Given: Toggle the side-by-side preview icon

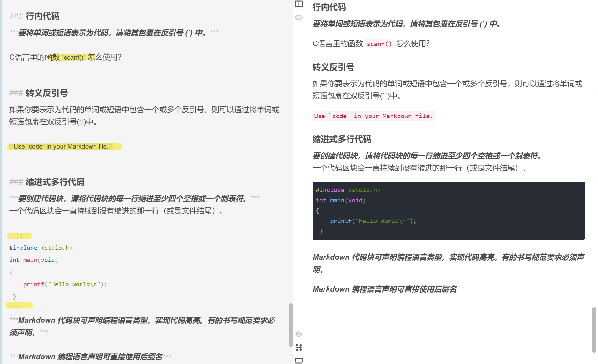Looking at the screenshot, I should click(x=299, y=4).
